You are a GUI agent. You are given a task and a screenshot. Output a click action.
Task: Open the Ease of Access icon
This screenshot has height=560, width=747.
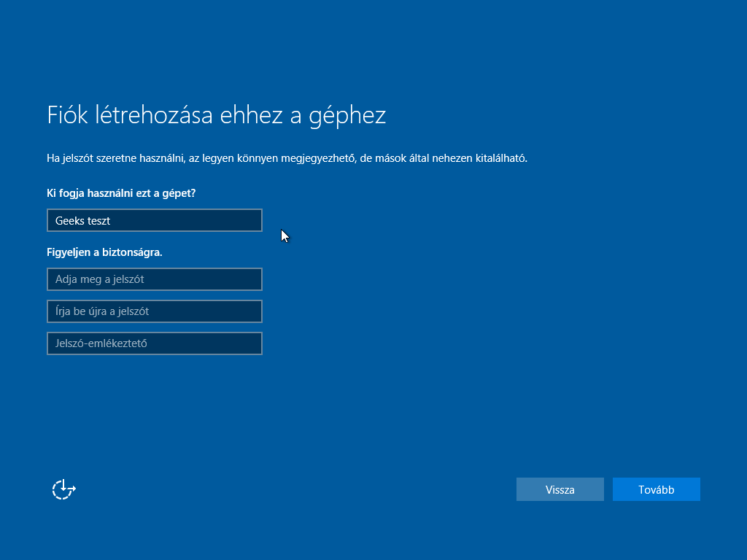(63, 489)
